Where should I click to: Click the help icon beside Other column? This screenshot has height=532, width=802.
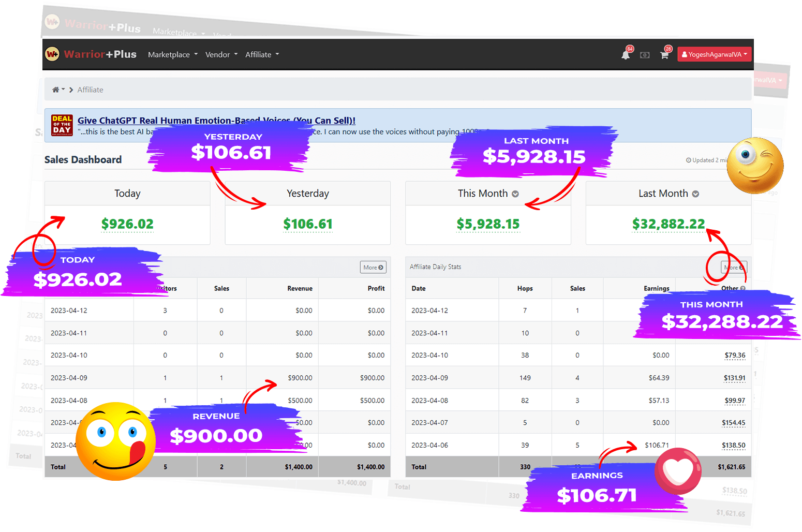[x=743, y=288]
